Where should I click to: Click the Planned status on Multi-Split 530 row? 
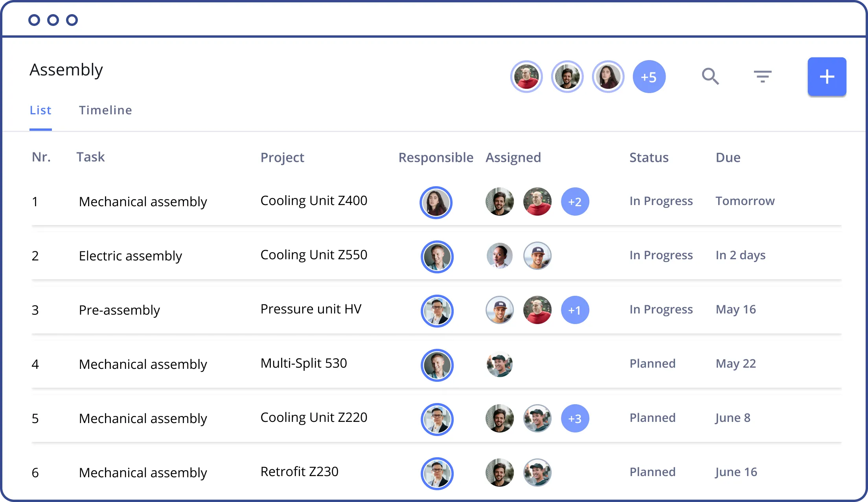click(652, 363)
